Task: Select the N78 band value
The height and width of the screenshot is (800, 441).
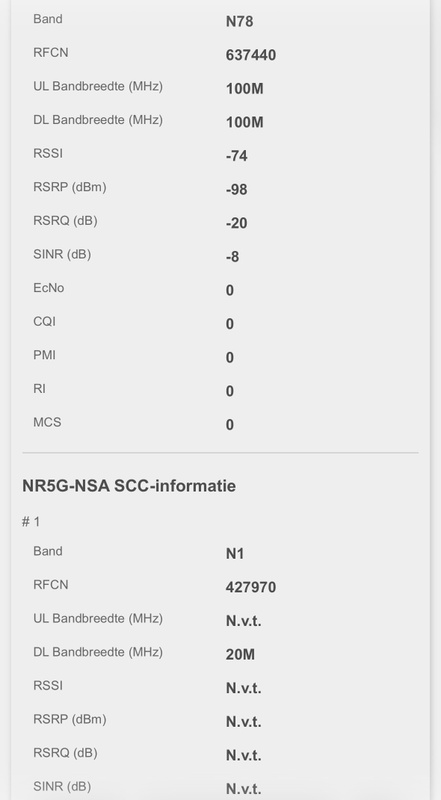Action: coord(239,21)
